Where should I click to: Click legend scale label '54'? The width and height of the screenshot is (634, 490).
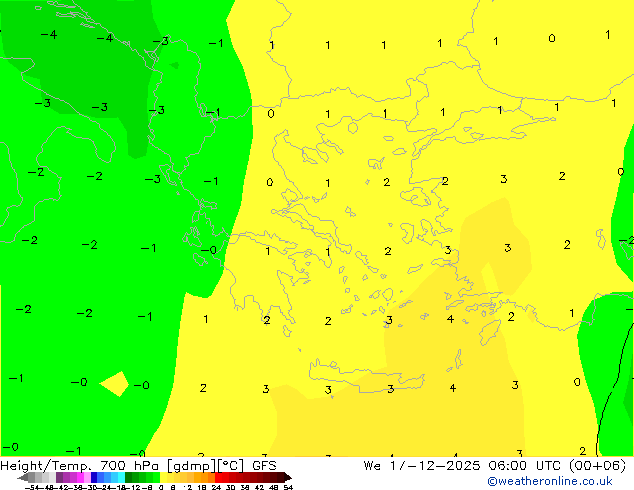point(288,487)
